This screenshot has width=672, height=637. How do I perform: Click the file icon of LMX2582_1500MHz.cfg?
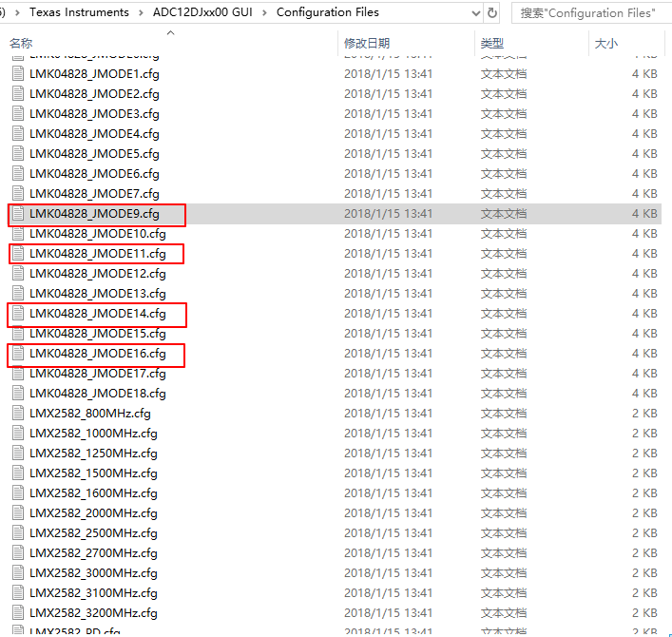tap(18, 473)
